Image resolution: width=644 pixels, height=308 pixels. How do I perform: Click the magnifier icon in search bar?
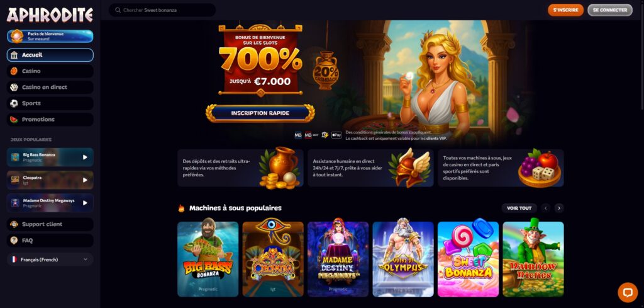[x=118, y=10]
